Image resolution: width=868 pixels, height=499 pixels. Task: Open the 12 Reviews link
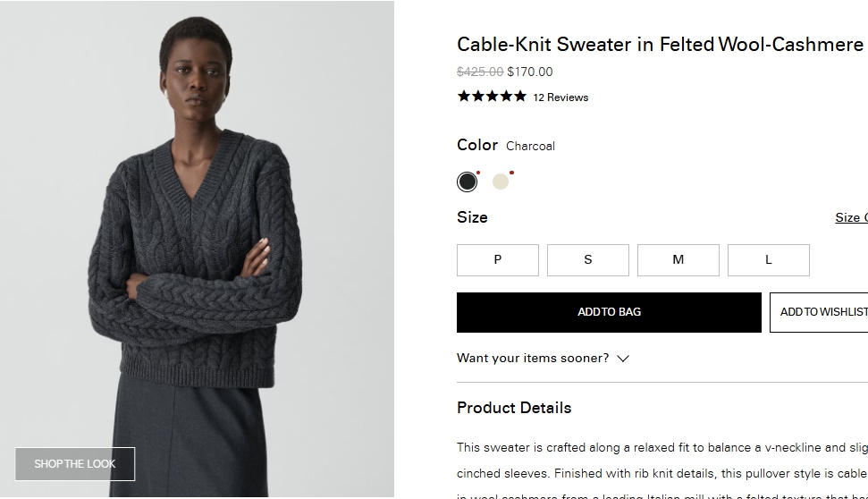pos(560,97)
